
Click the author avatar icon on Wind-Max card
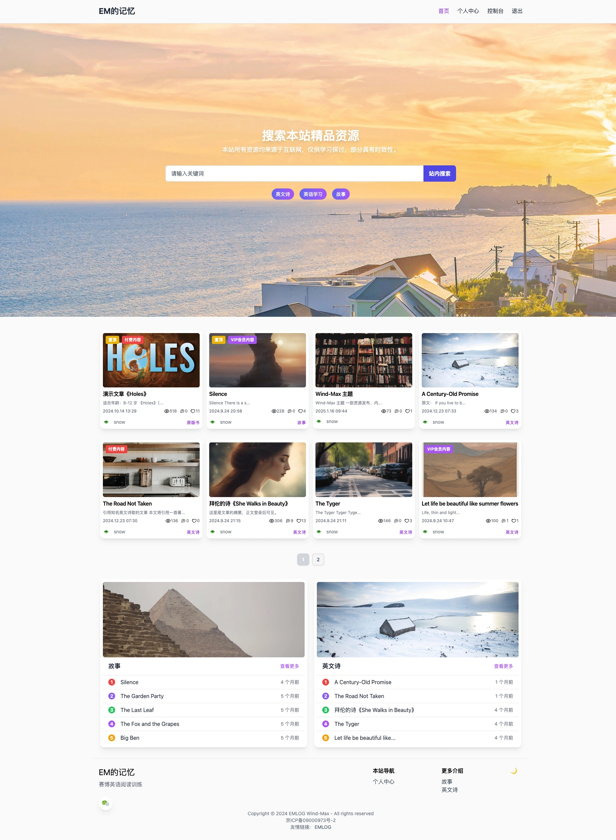tap(319, 421)
